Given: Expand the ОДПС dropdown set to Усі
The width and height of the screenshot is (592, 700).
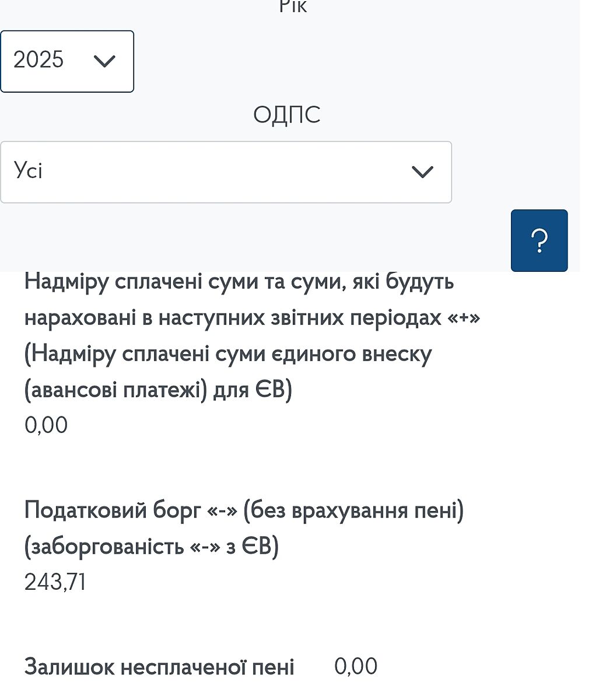Looking at the screenshot, I should click(x=226, y=172).
